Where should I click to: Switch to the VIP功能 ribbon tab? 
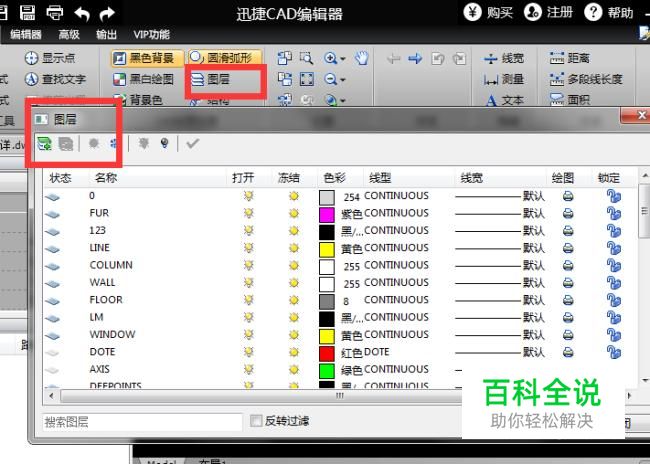(x=151, y=34)
